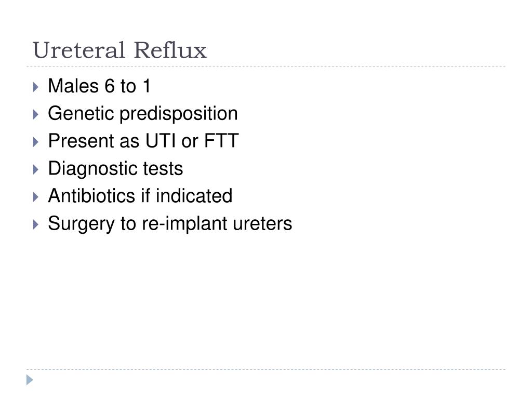Click the 'Diagnostic tests' bullet text
This screenshot has height=399, width=532.
pyautogui.click(x=115, y=169)
